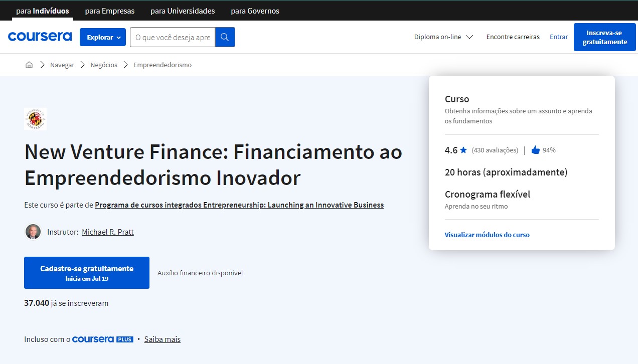The height and width of the screenshot is (364, 638).
Task: Open the Explorar dropdown menu
Action: (x=103, y=37)
